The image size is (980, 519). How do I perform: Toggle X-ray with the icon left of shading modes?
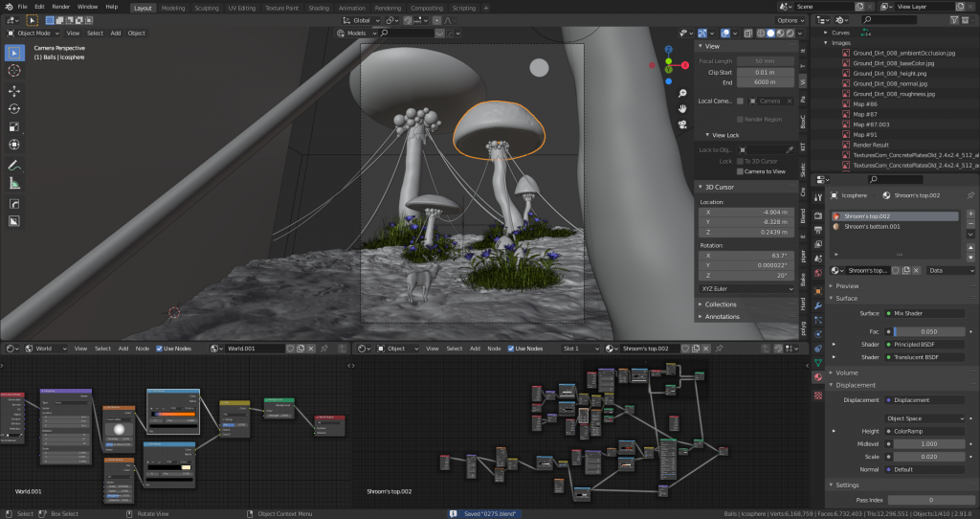[747, 34]
